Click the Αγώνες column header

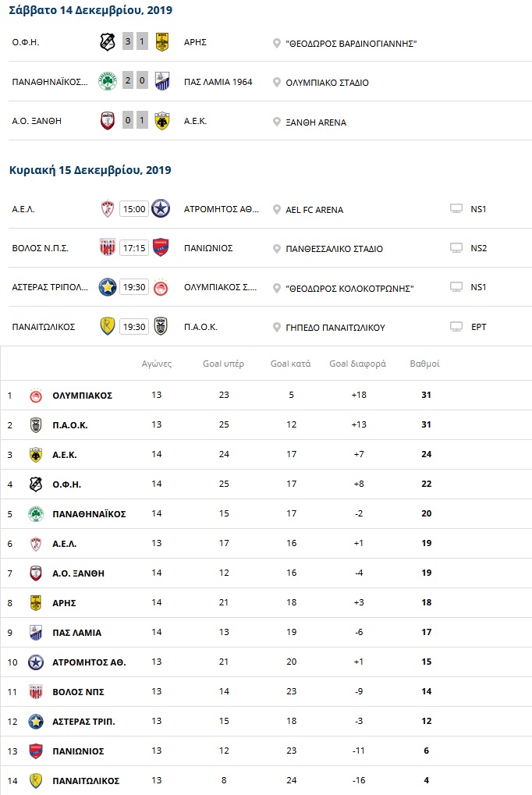coord(157,364)
